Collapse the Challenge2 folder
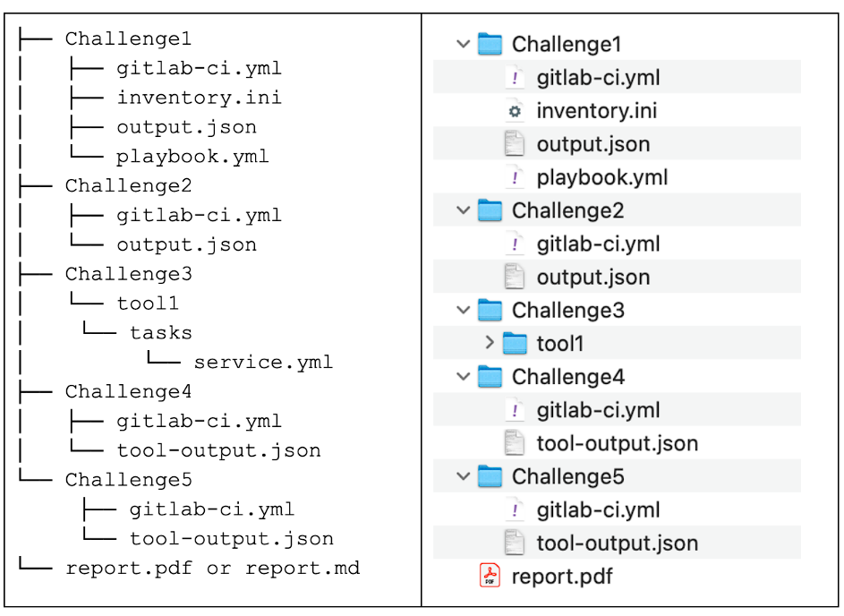Viewport: 844px width, 616px height. [x=462, y=210]
